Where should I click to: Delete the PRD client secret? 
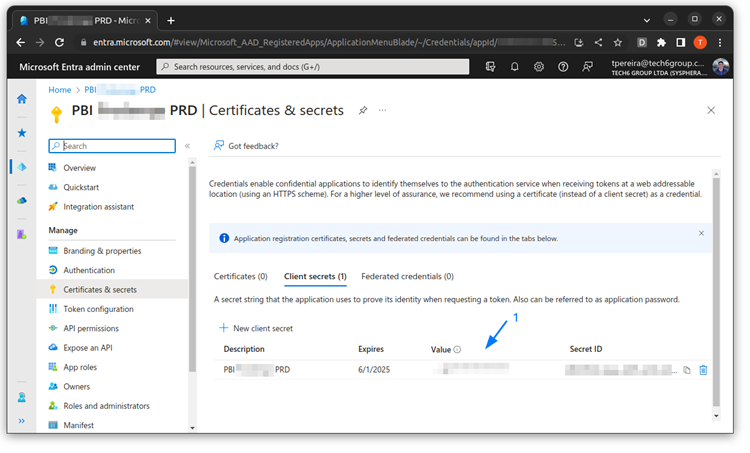pyautogui.click(x=703, y=370)
